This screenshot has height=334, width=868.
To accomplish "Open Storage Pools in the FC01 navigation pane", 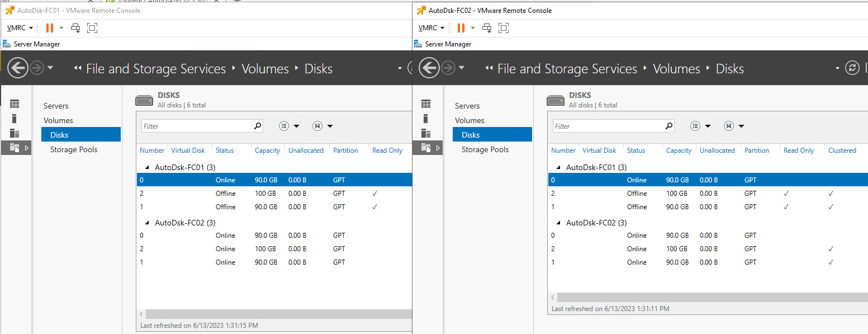I will 74,149.
